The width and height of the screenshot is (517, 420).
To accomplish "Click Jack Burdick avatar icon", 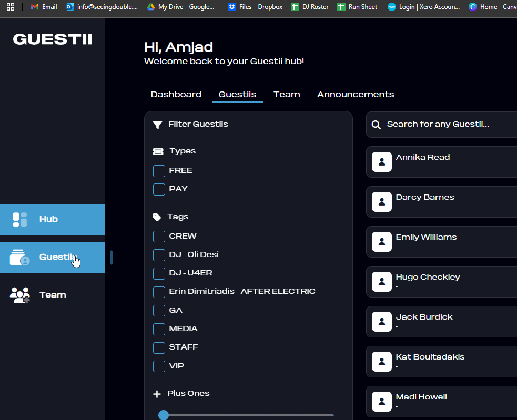I will click(382, 321).
